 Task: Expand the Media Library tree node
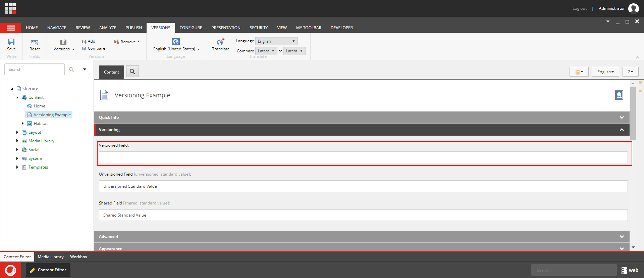[17, 141]
